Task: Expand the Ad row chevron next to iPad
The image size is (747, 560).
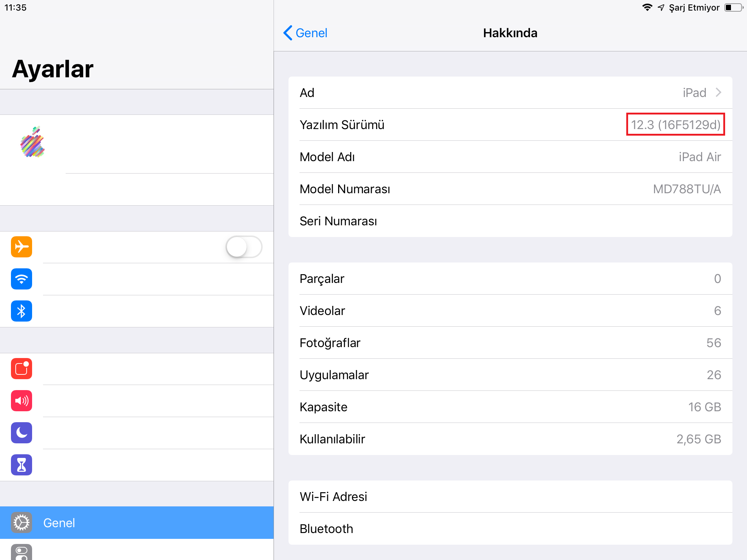Action: (718, 93)
